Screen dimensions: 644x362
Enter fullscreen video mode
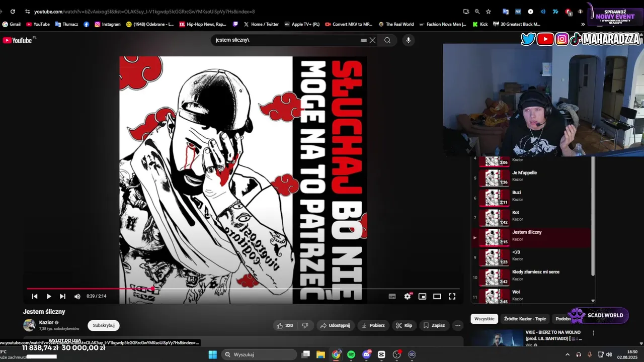pos(452,297)
